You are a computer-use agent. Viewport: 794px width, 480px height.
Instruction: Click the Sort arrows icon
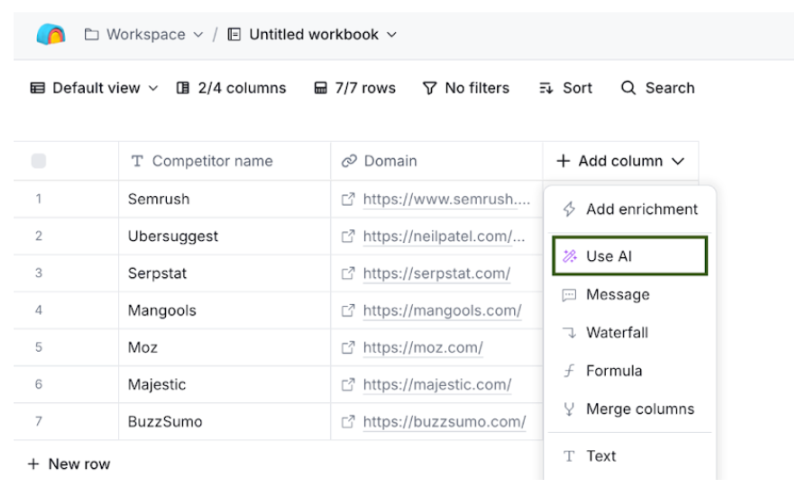pyautogui.click(x=546, y=89)
